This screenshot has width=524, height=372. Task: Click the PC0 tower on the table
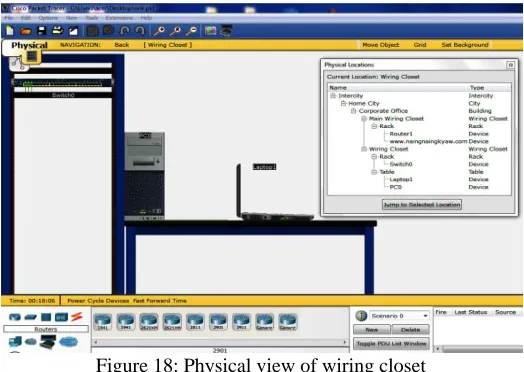click(x=145, y=176)
